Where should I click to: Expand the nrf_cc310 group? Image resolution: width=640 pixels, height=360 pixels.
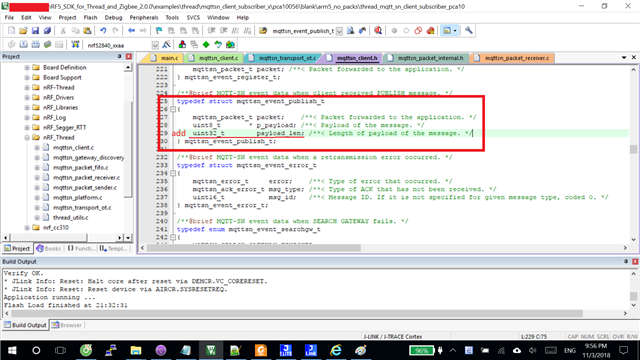click(x=27, y=227)
